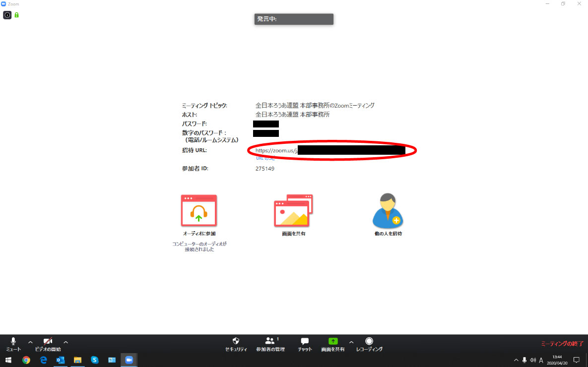
Task: Click the system tray volume icon
Action: tap(533, 360)
